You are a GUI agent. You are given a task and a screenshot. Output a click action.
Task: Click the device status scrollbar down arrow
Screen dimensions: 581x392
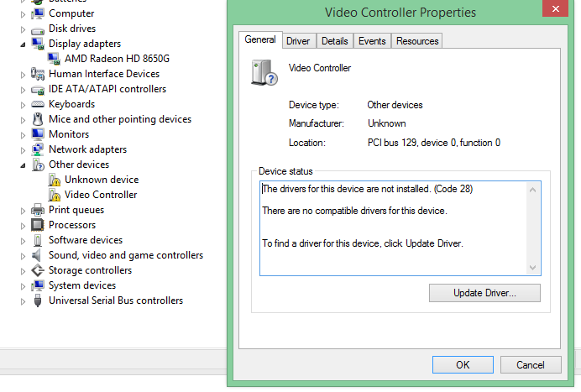click(x=532, y=267)
